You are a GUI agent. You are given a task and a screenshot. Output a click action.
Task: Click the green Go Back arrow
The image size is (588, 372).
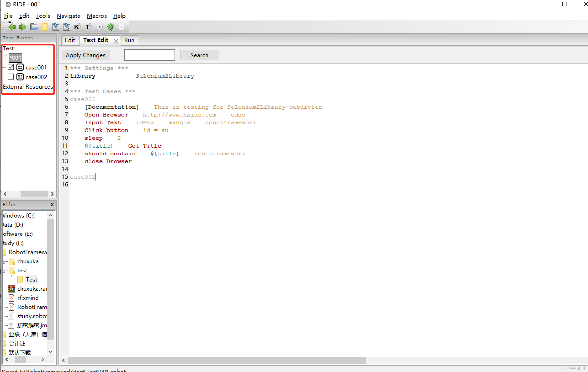pyautogui.click(x=11, y=27)
